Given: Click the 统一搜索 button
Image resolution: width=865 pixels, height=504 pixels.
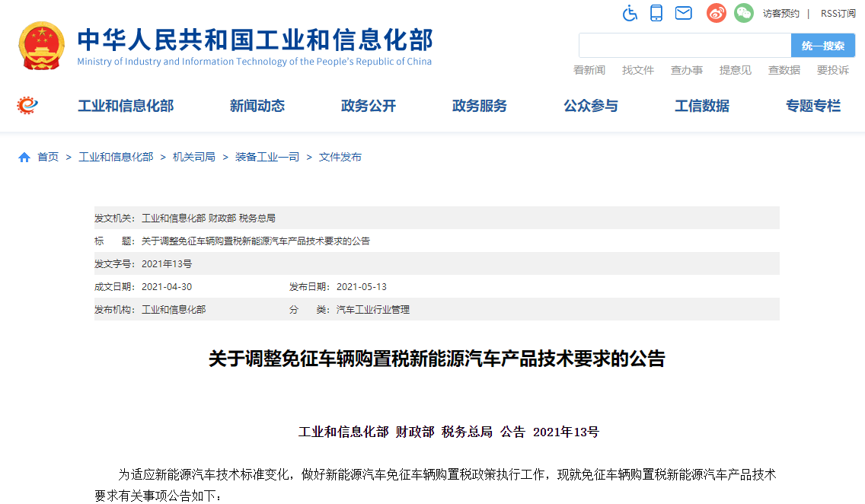Looking at the screenshot, I should point(823,45).
